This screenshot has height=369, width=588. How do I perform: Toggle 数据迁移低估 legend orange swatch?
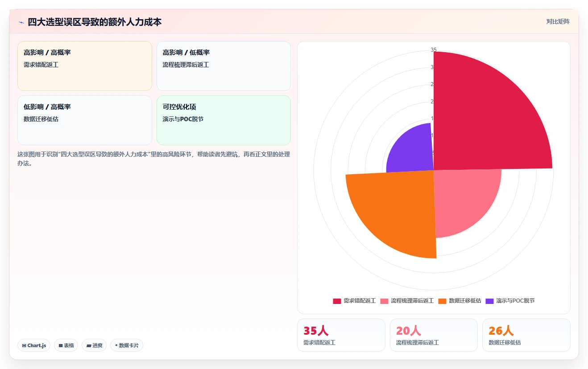[442, 301]
